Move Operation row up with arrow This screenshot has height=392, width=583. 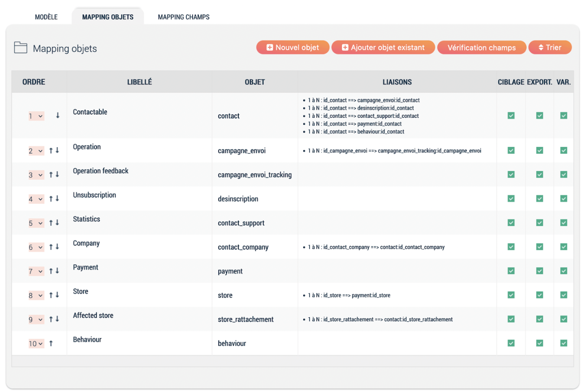coord(51,151)
